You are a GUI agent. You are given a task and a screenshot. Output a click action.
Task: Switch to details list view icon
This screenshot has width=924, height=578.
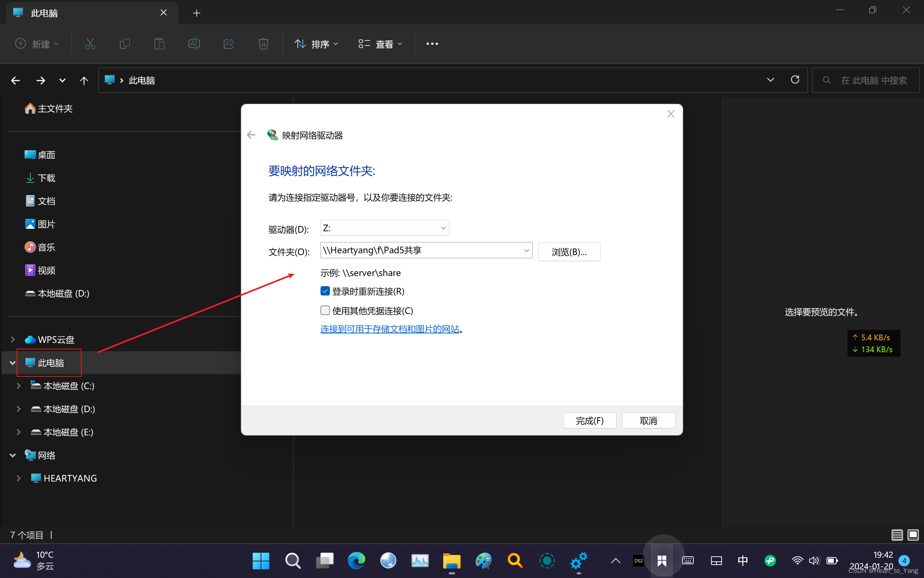[897, 535]
